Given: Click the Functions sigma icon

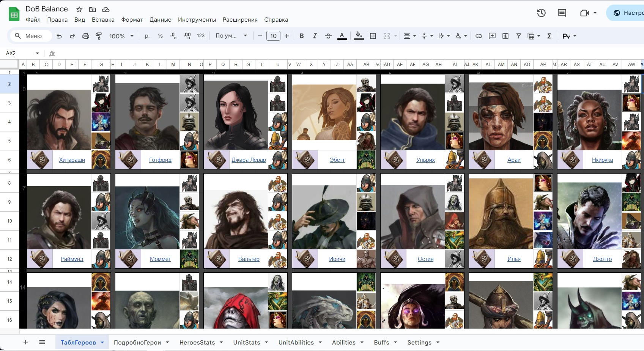Looking at the screenshot, I should point(549,36).
